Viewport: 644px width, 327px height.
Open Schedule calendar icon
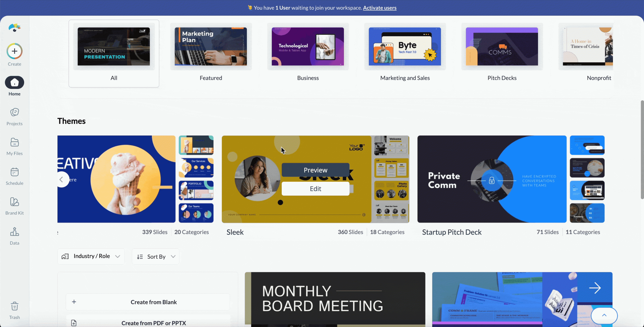point(15,172)
